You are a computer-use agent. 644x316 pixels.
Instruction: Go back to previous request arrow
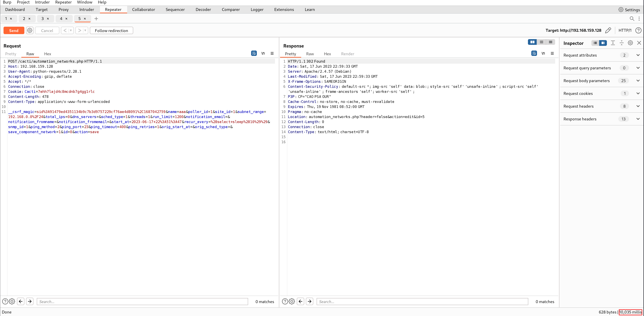point(65,31)
